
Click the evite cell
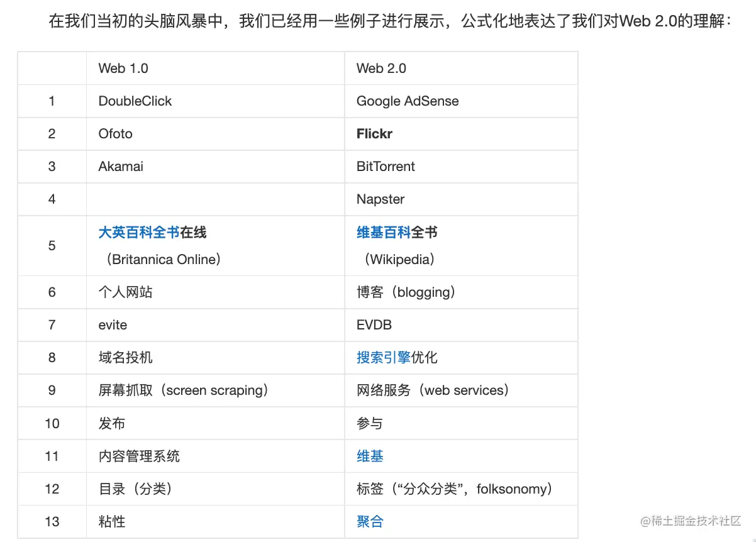coord(215,325)
